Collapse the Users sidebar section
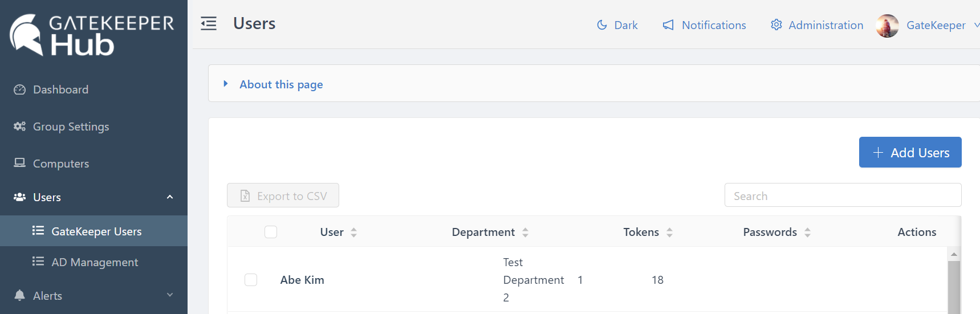980x314 pixels. [x=170, y=197]
